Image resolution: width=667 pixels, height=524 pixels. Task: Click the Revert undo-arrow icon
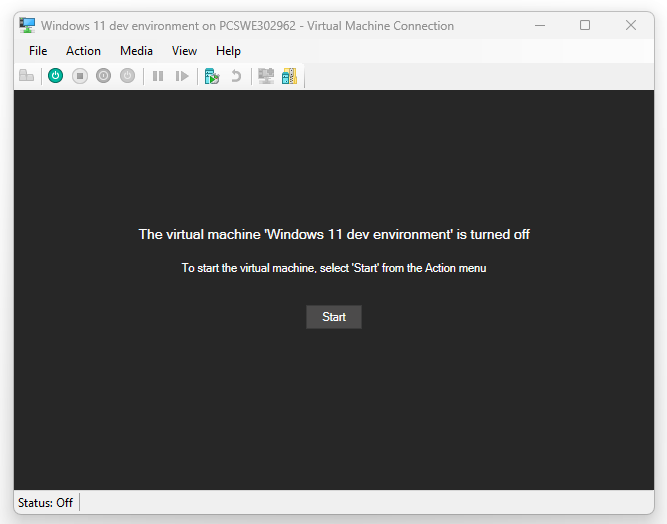pos(236,76)
